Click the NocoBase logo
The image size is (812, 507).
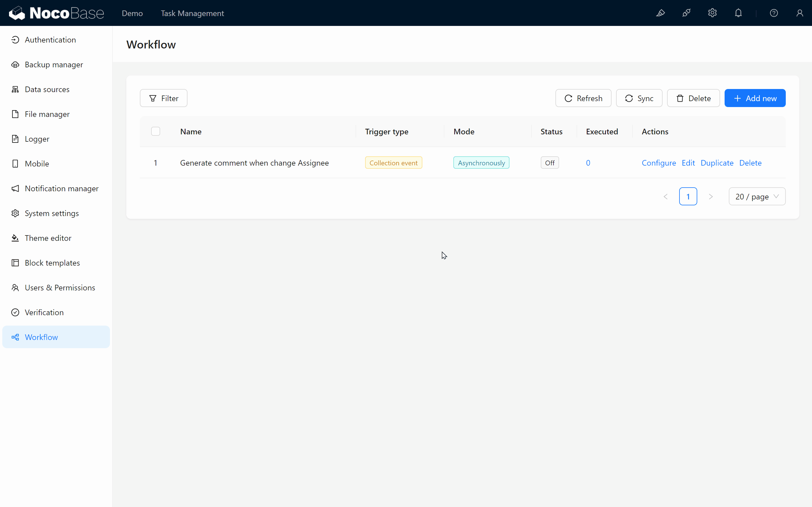56,13
